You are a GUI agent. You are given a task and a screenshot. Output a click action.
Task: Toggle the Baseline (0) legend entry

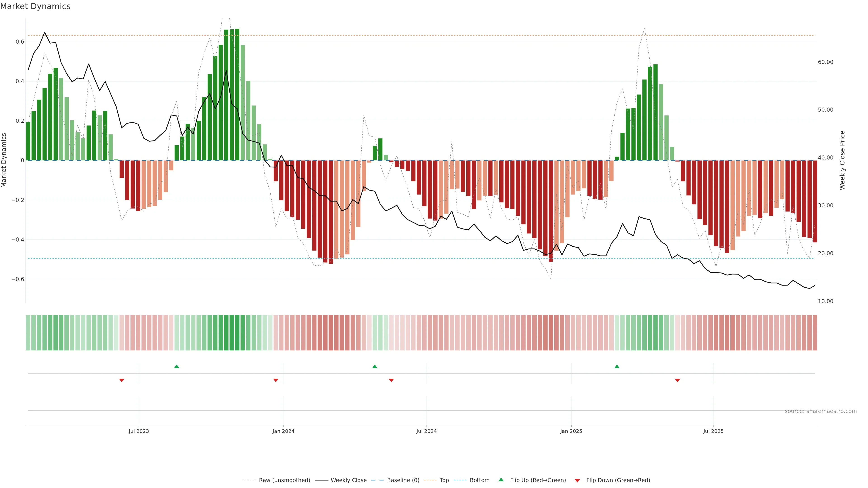point(403,480)
